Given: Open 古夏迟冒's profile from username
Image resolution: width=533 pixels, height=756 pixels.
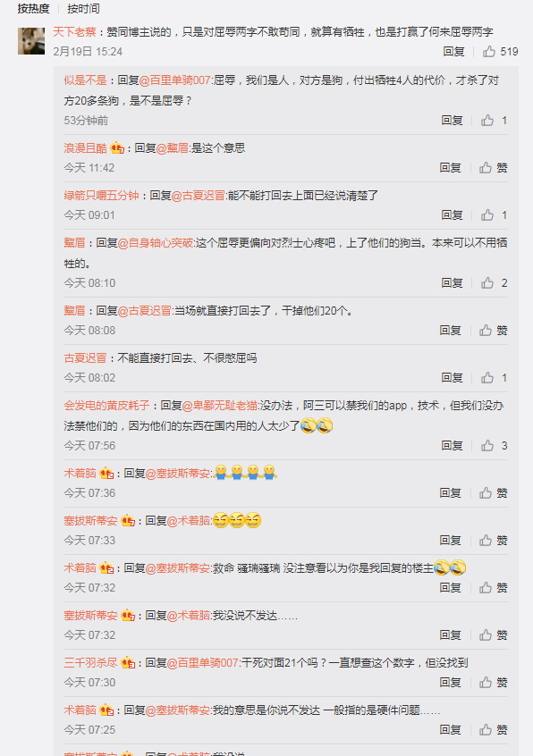Looking at the screenshot, I should (85, 357).
